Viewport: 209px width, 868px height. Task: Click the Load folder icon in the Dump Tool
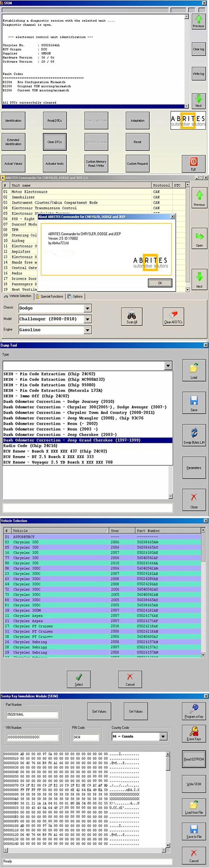coord(194,370)
